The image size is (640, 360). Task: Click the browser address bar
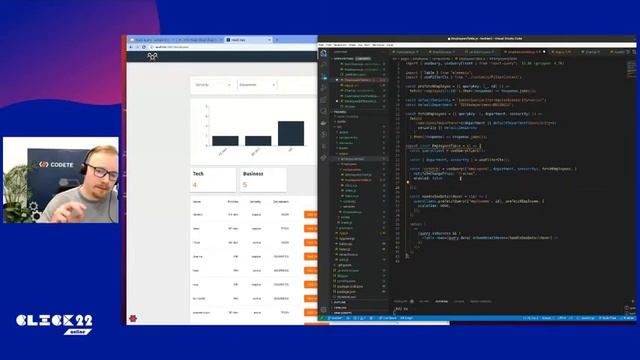233,47
